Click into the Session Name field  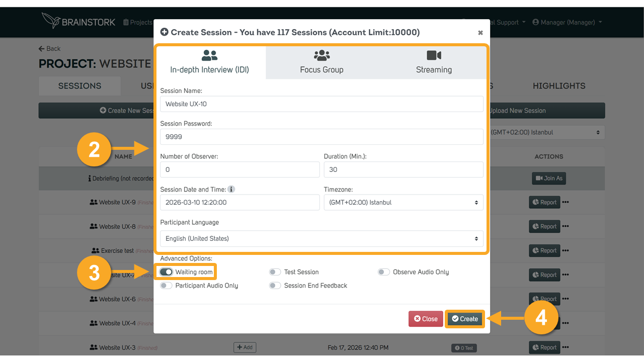[x=321, y=104]
